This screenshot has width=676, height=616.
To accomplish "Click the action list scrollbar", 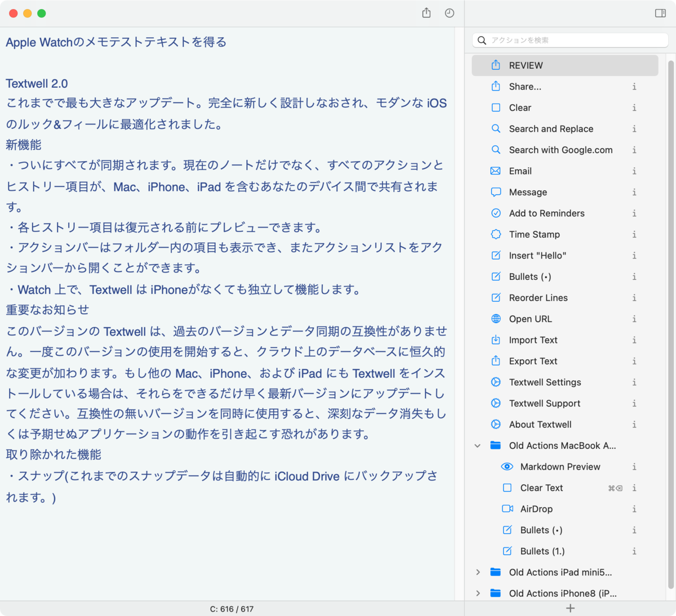I will tap(670, 324).
